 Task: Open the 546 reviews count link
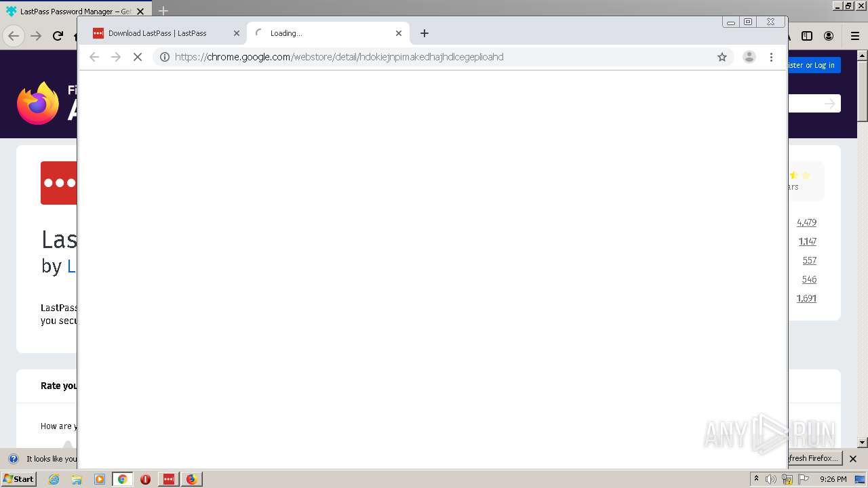click(x=809, y=279)
